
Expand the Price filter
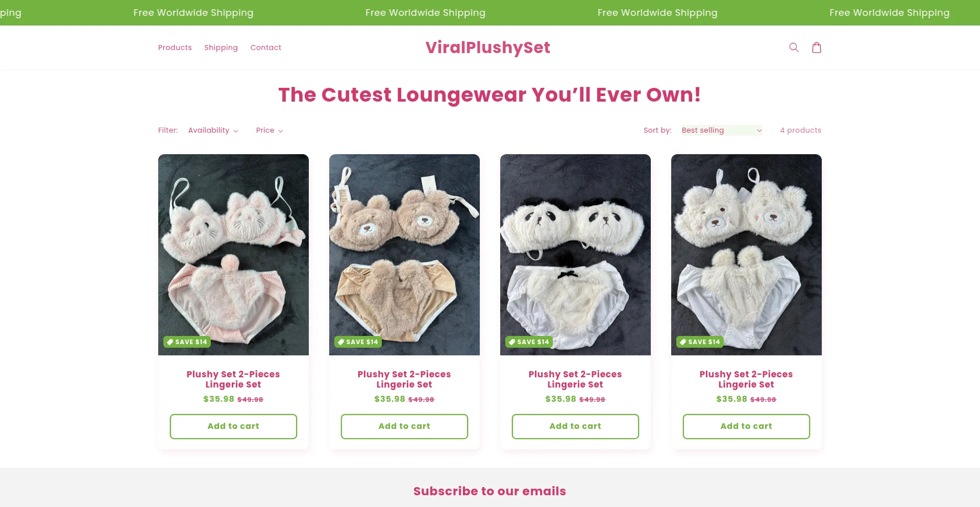coord(269,130)
